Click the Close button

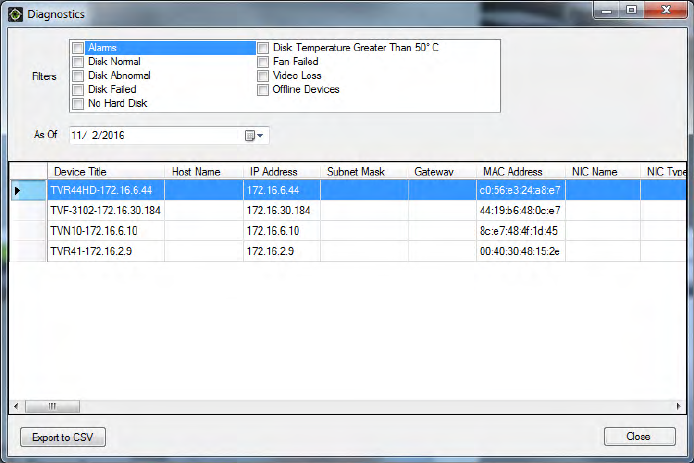click(x=640, y=436)
